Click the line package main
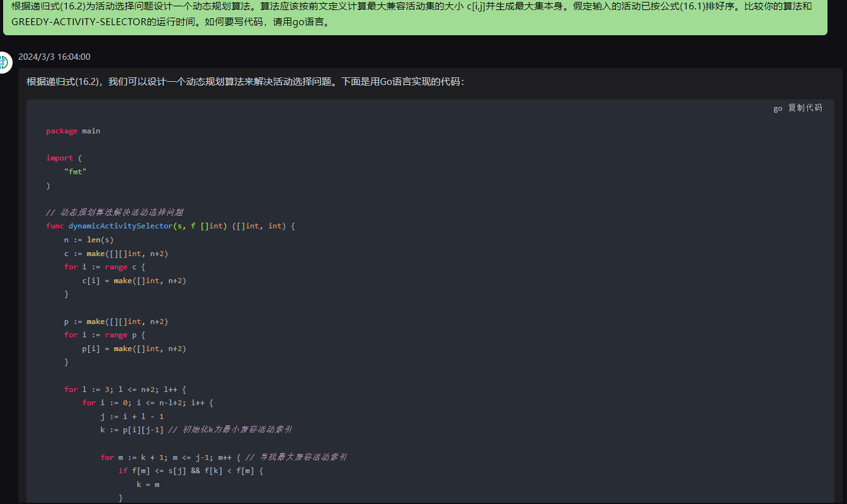 (x=73, y=131)
